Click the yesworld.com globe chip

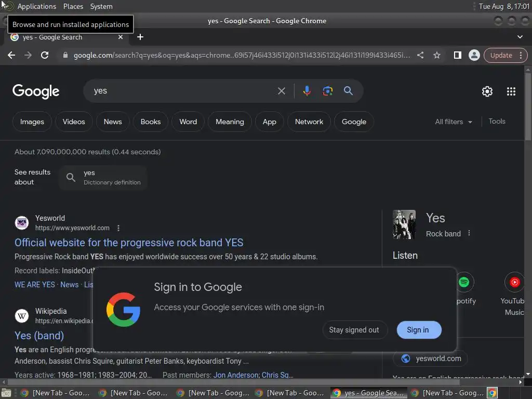click(430, 358)
